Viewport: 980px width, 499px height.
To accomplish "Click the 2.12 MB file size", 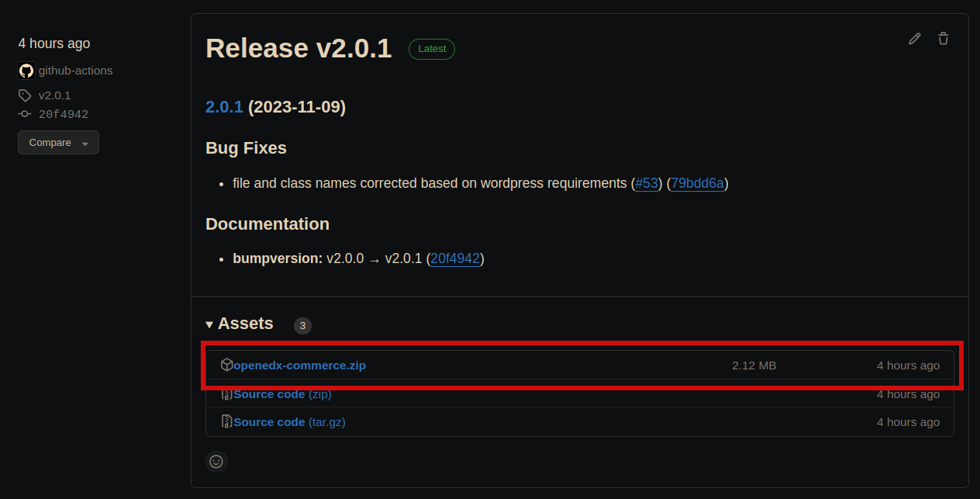I will coord(754,365).
